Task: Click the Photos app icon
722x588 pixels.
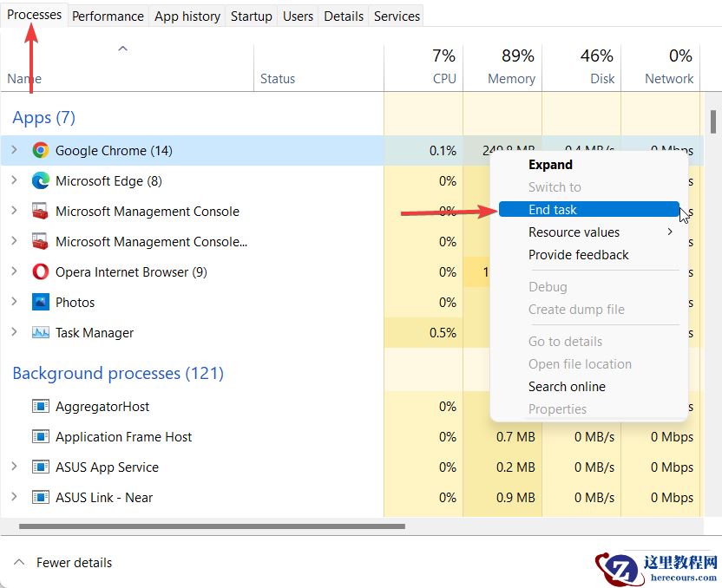Action: point(40,302)
